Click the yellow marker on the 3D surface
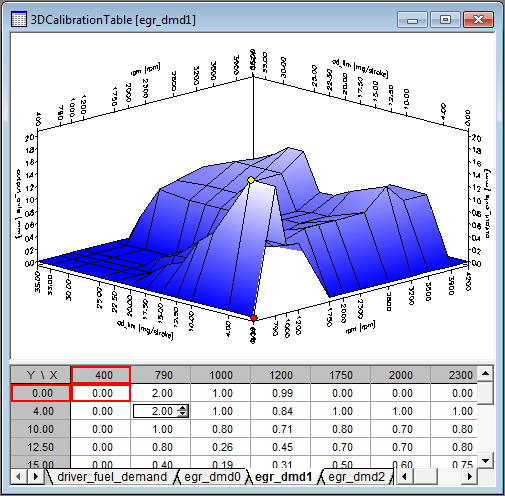The width and height of the screenshot is (505, 496). click(251, 180)
